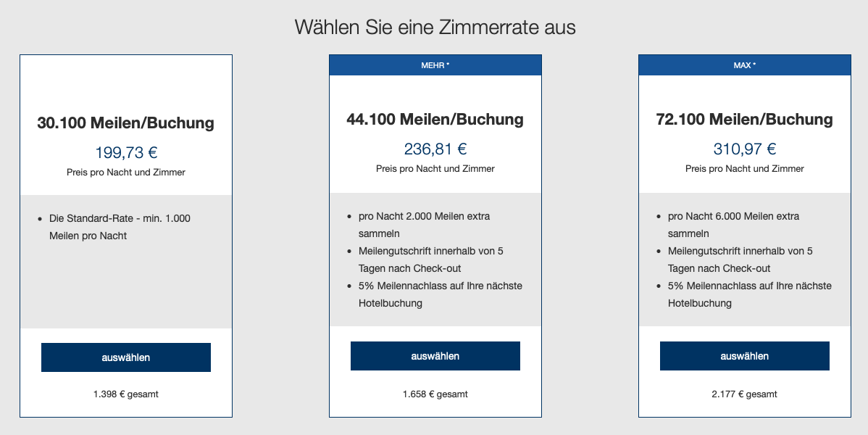Click the 1.658 € gesamt total
868x435 pixels.
point(435,394)
